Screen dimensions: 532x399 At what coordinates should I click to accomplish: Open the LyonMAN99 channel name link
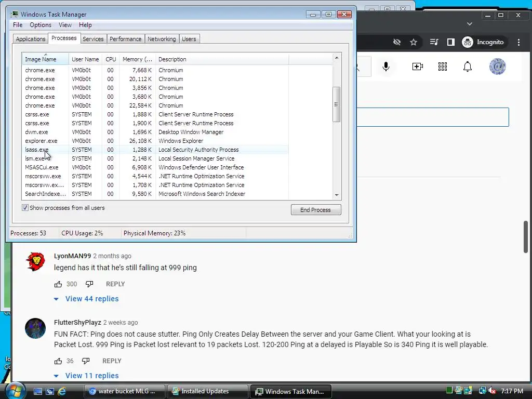(x=72, y=256)
